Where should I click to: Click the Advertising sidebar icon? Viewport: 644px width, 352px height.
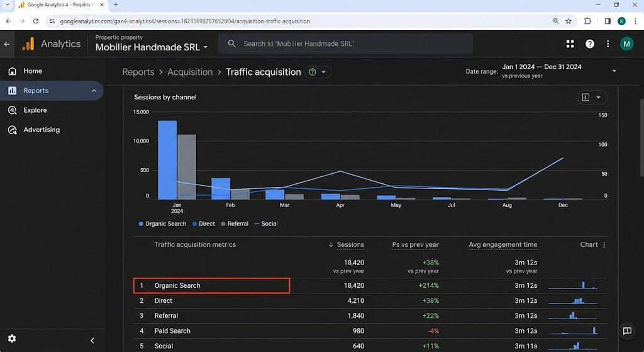[13, 130]
